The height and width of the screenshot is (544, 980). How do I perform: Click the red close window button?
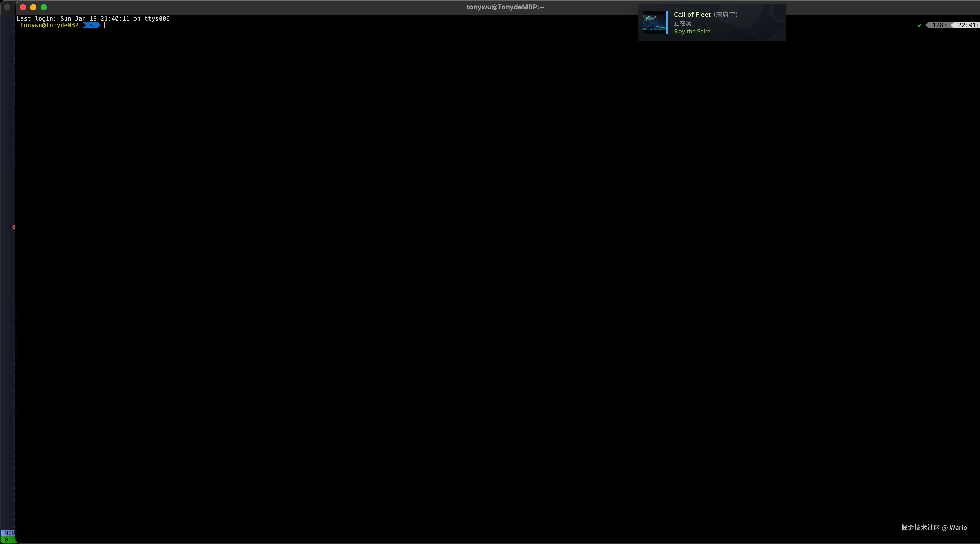click(23, 7)
